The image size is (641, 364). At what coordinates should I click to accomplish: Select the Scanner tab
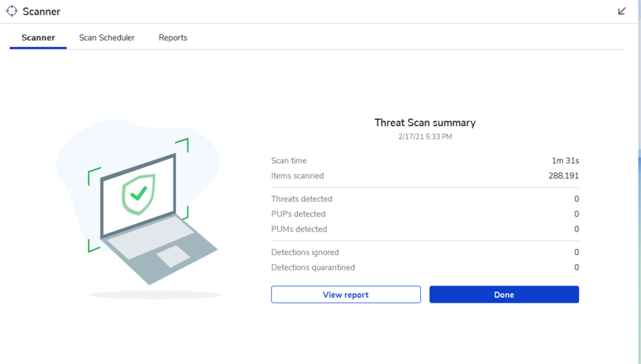click(x=38, y=38)
